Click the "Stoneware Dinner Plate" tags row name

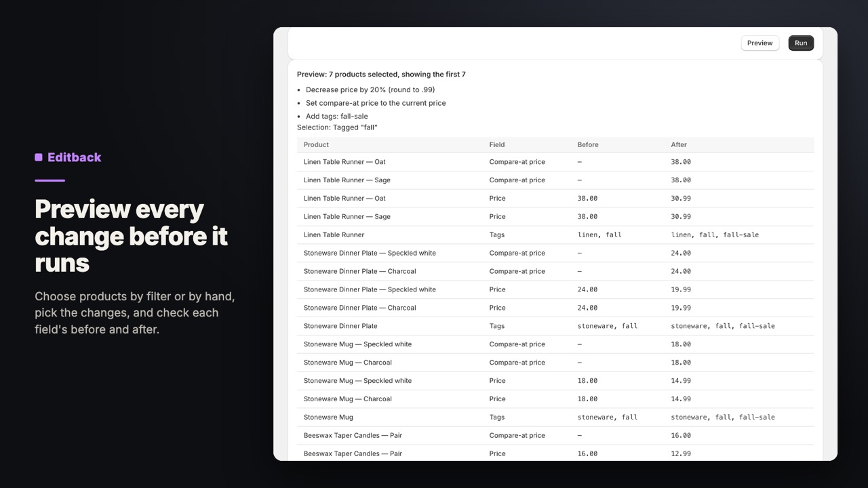340,326
